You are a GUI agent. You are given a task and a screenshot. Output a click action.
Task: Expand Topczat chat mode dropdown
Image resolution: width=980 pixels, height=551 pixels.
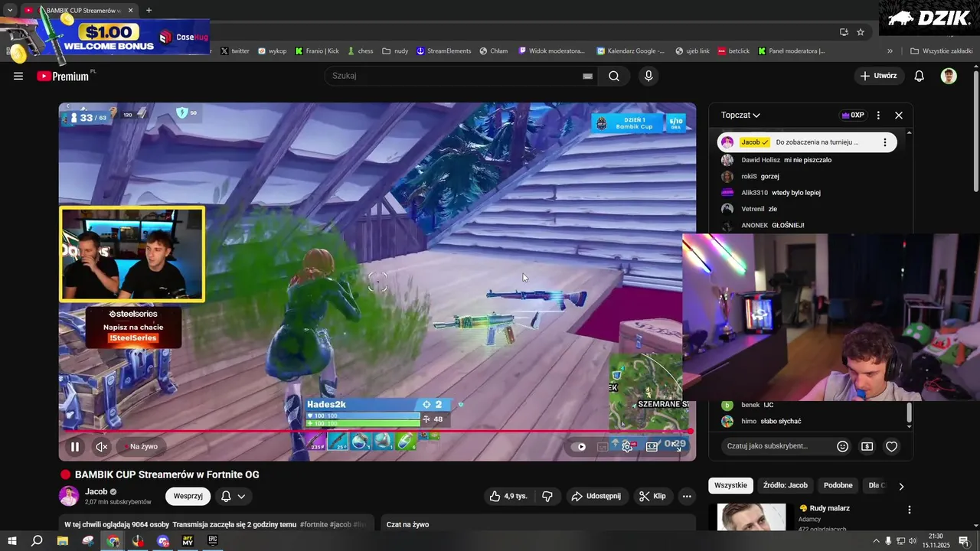click(x=740, y=115)
